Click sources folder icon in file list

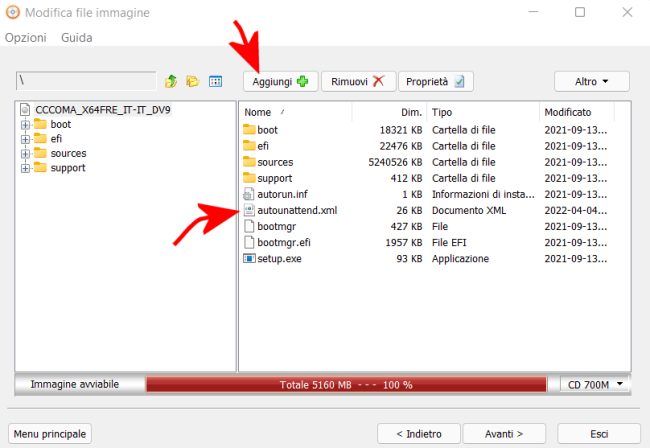click(249, 162)
